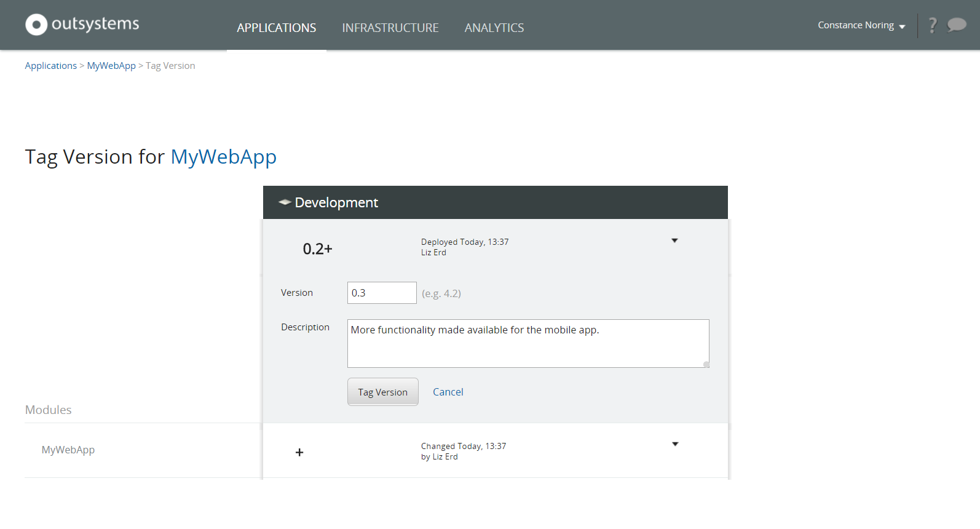
Task: Click the Tag Version button
Action: pos(383,392)
